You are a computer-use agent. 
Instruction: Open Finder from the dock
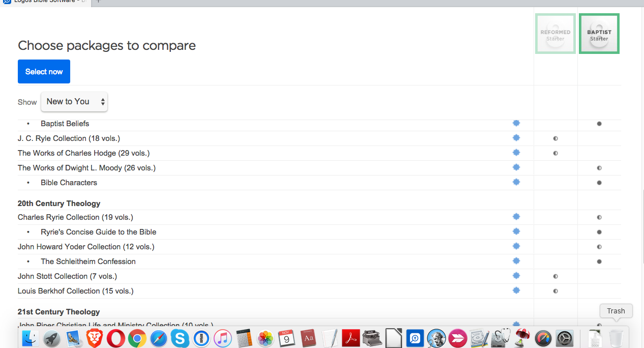click(x=31, y=338)
